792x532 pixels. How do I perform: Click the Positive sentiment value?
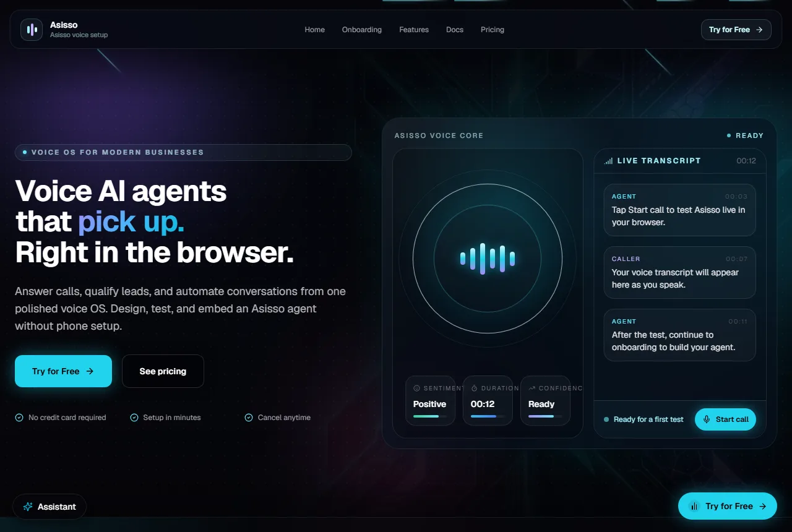(x=429, y=404)
